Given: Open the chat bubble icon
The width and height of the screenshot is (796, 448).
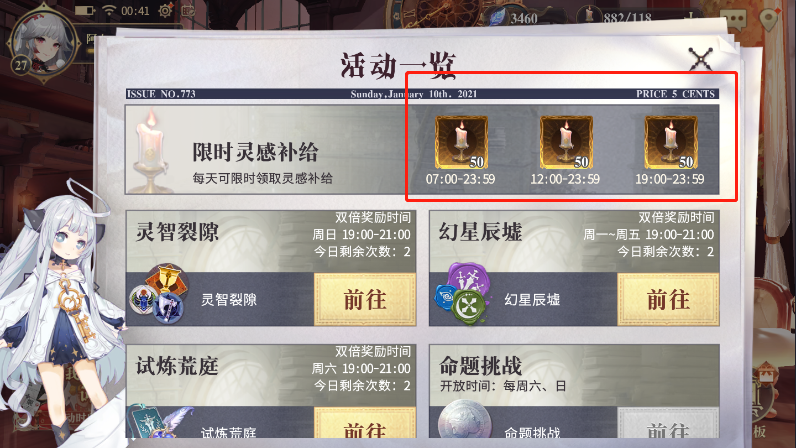Looking at the screenshot, I should 737,19.
